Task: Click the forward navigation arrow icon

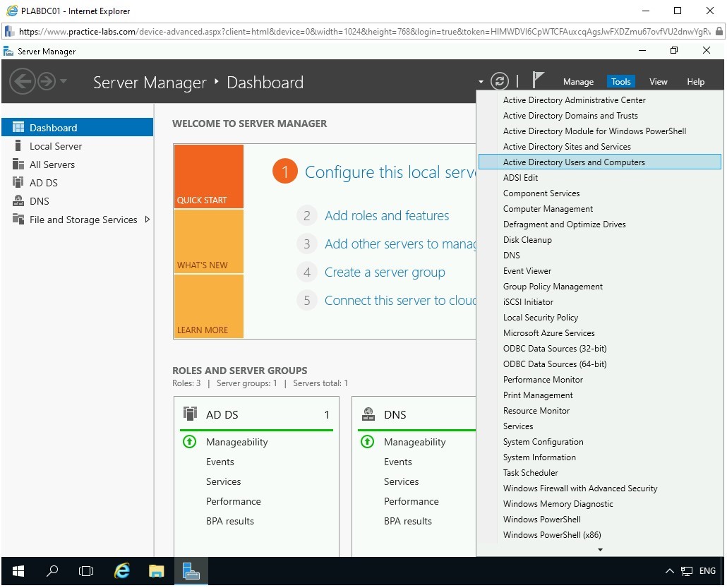Action: click(x=47, y=82)
